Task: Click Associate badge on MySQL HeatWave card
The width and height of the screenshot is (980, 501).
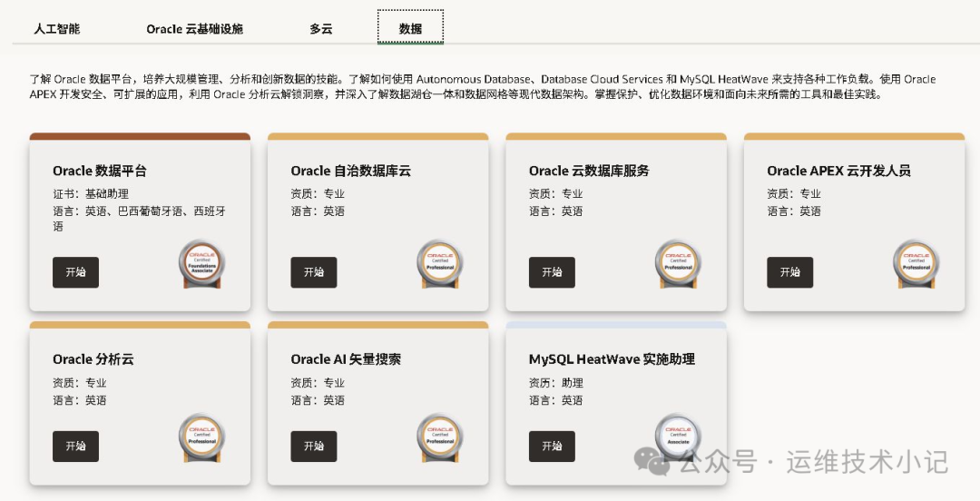Action: pos(678,437)
